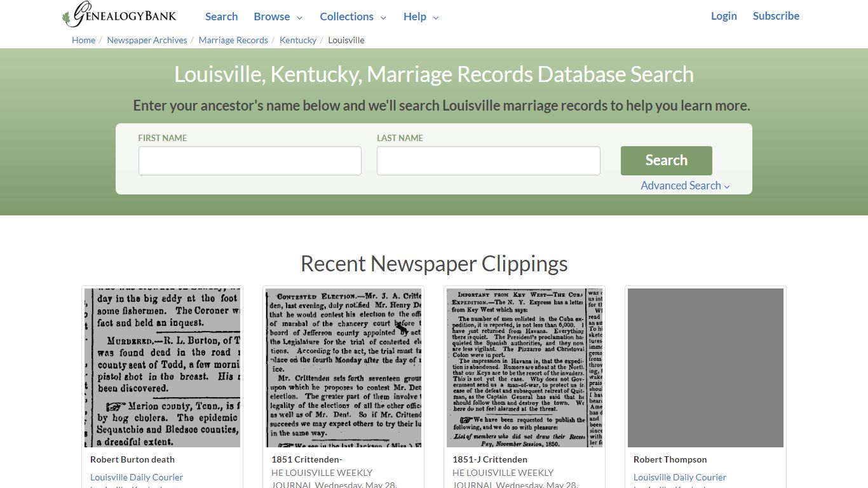This screenshot has width=868, height=488.
Task: Open the Subscribe link
Action: tap(776, 16)
